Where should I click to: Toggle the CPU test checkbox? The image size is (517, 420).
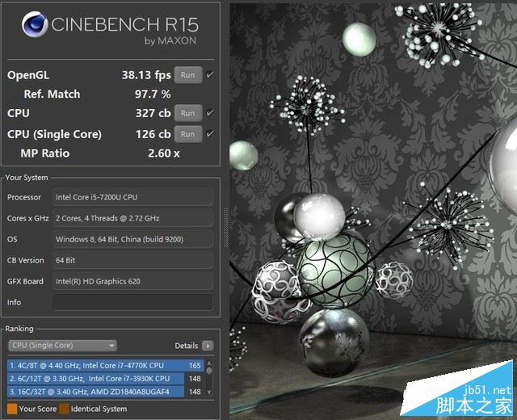click(210, 113)
